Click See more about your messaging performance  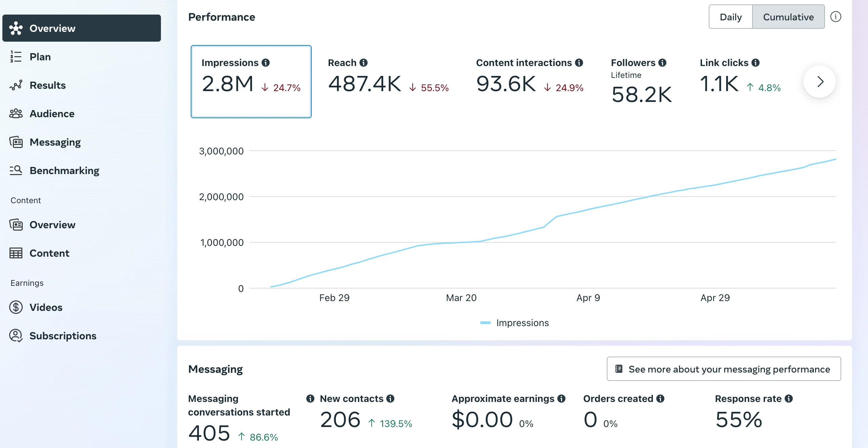tap(724, 369)
